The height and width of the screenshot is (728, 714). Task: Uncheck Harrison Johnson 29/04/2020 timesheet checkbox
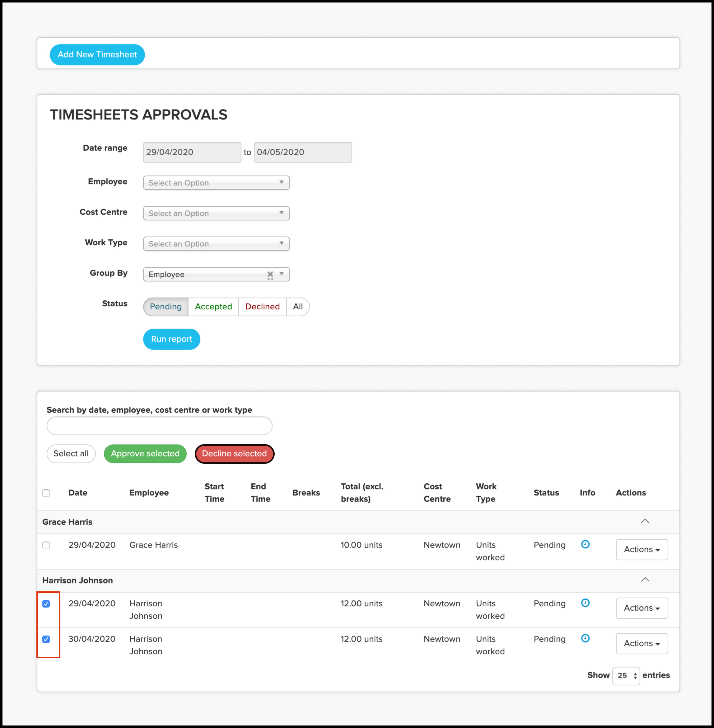pos(46,604)
